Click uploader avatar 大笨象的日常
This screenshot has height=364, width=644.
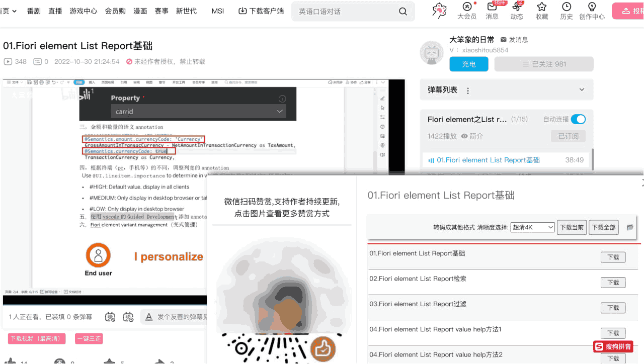tap(431, 52)
